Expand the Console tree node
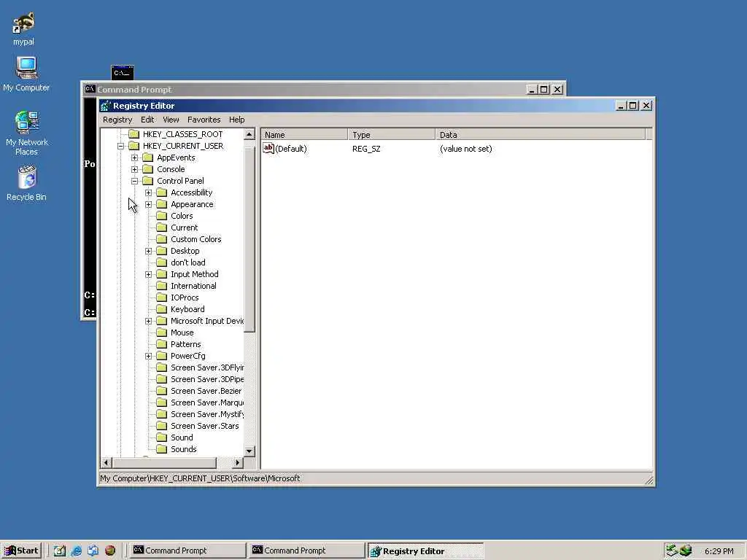The height and width of the screenshot is (560, 747). click(134, 169)
